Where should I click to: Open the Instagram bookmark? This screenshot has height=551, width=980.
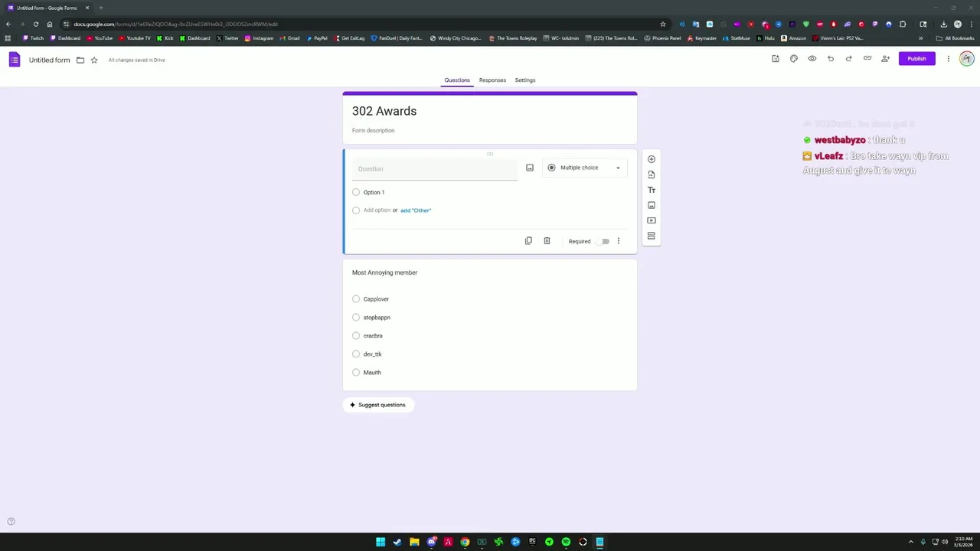pos(259,38)
